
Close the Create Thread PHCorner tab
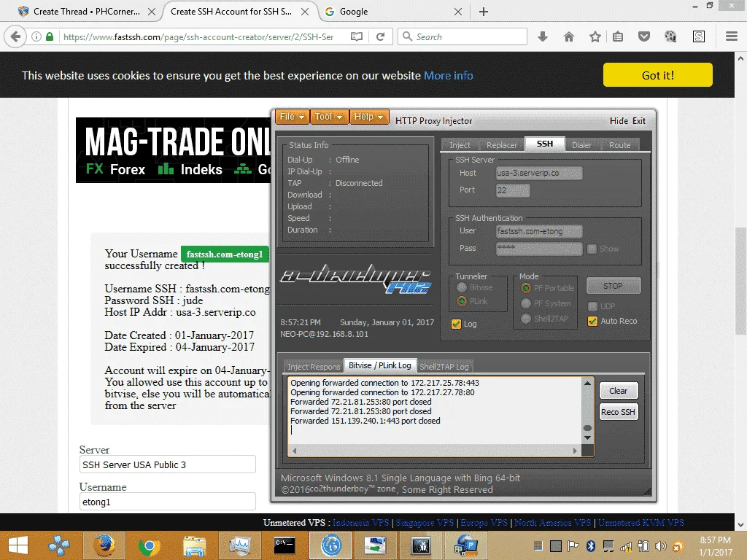152,12
